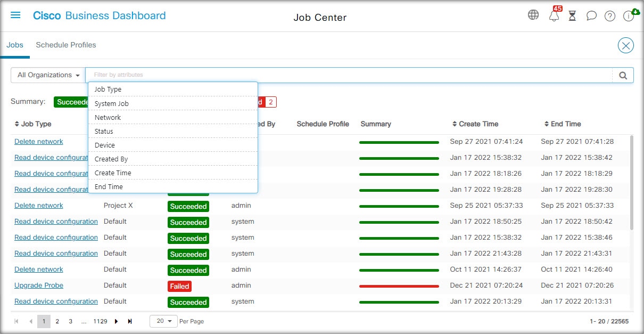Open the All Organizations dropdown

click(x=48, y=75)
